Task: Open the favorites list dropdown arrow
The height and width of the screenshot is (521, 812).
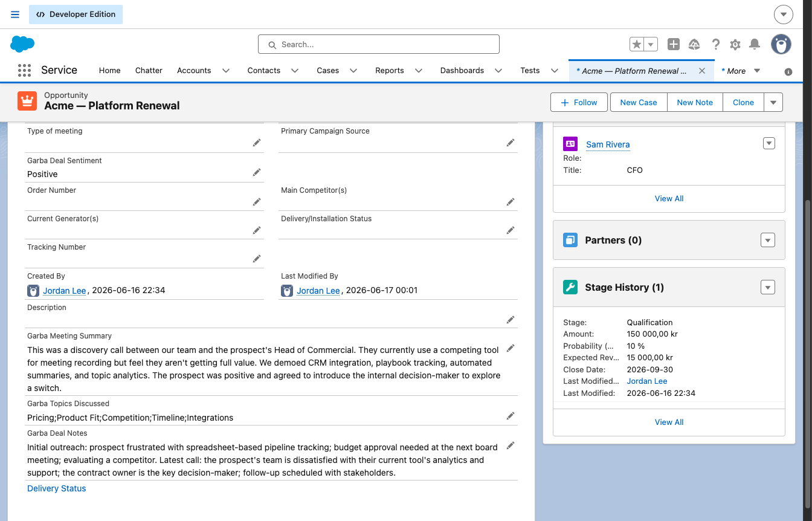Action: click(651, 44)
